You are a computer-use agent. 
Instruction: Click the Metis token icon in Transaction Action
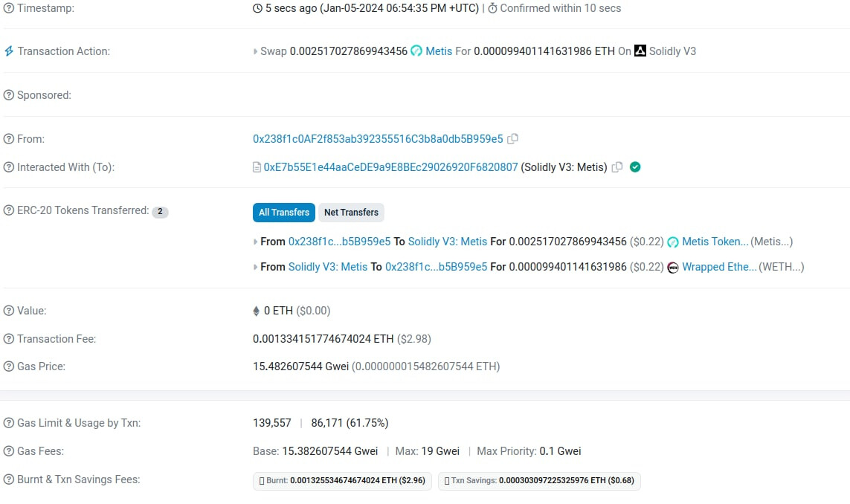click(x=416, y=51)
